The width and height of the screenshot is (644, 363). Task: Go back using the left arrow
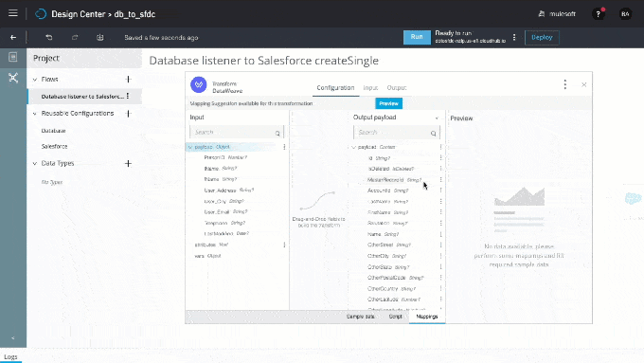(x=13, y=37)
